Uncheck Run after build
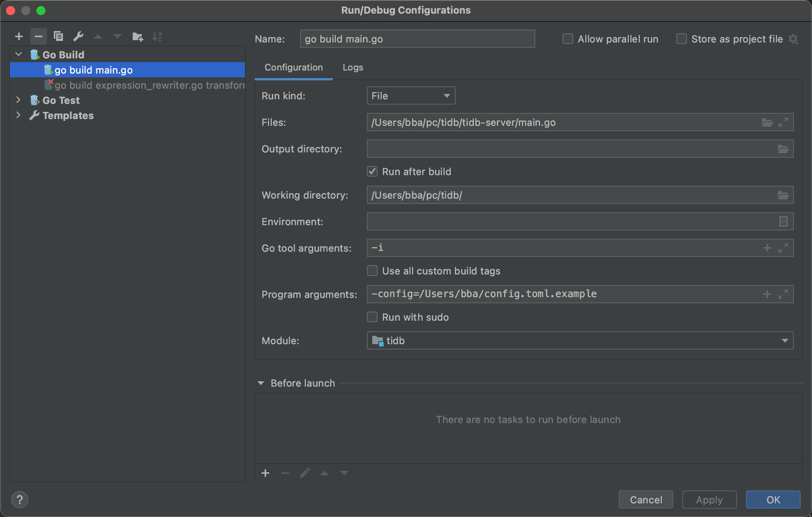Viewport: 812px width, 517px height. (x=372, y=172)
